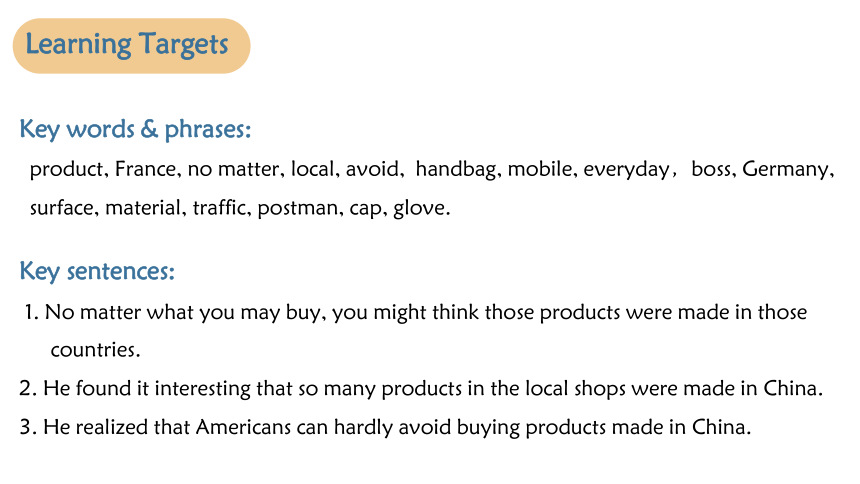Screen dimensions: 860x484
Task: Click the word 'Americans' in sentence three
Action: click(x=243, y=427)
